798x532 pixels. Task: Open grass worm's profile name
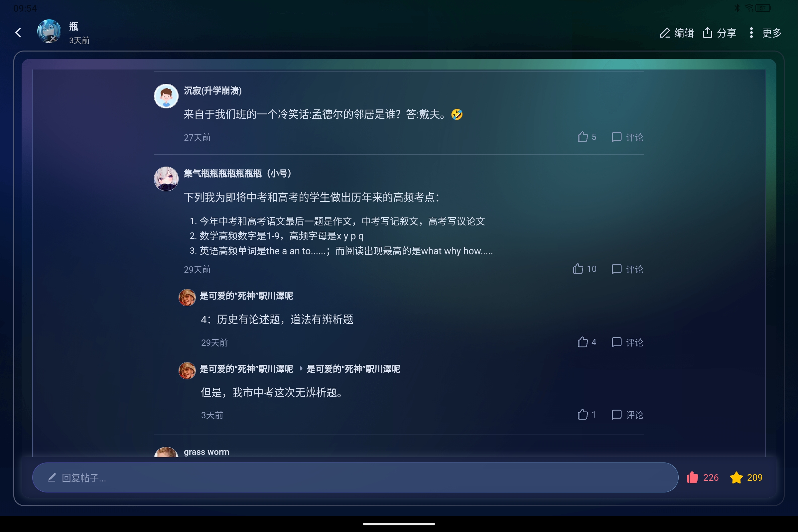pyautogui.click(x=206, y=452)
